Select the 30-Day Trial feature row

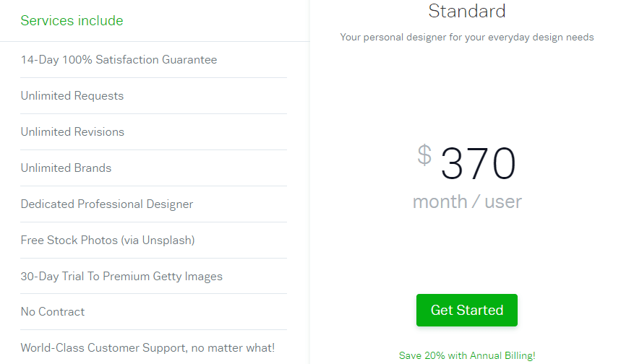(121, 277)
